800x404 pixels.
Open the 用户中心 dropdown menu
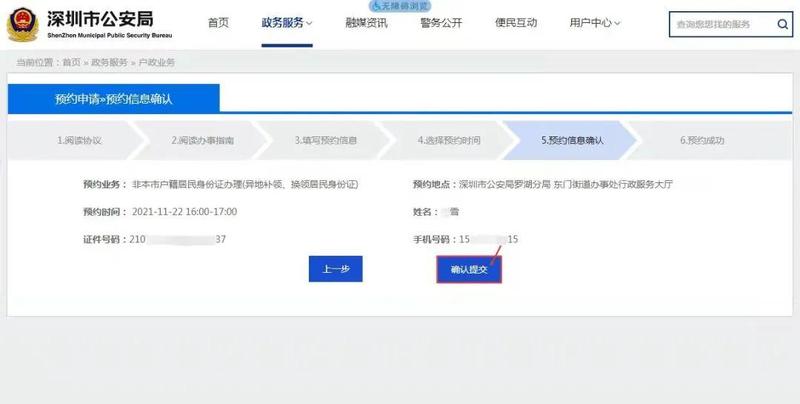[x=595, y=23]
